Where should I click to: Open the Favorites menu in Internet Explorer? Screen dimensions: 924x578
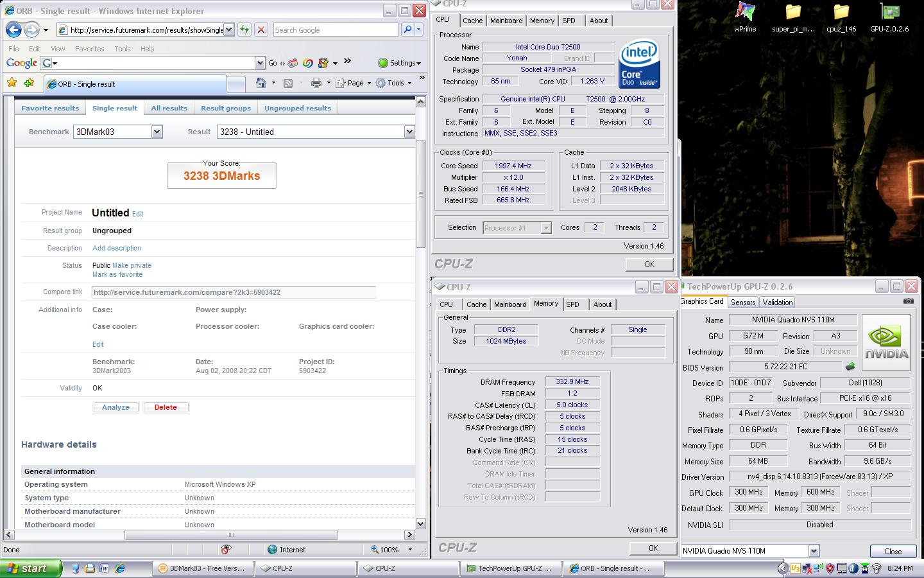click(x=89, y=49)
